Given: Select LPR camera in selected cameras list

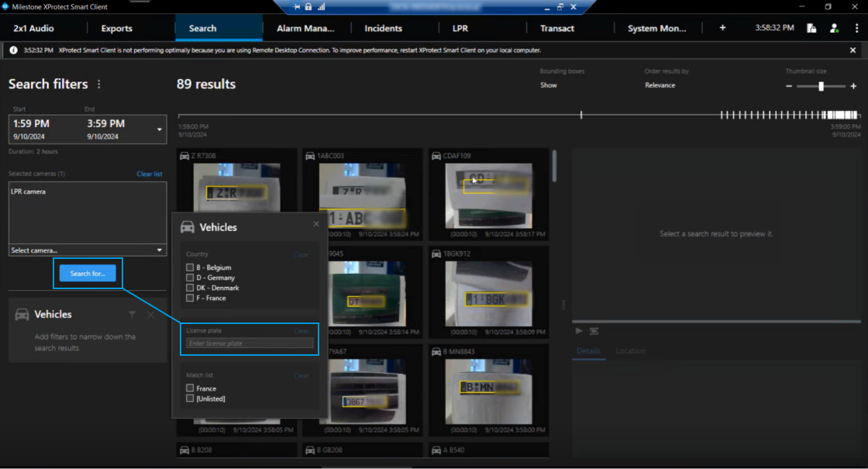Looking at the screenshot, I should pos(28,191).
